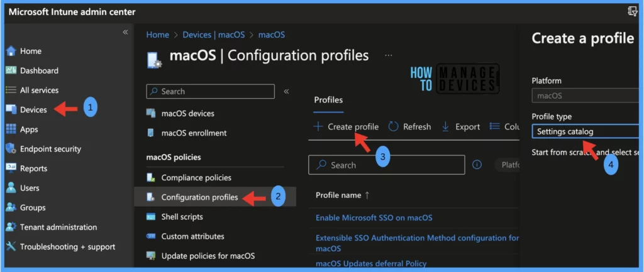Viewport: 644px width, 272px height.
Task: Open Dashboard in the sidebar
Action: coord(39,70)
